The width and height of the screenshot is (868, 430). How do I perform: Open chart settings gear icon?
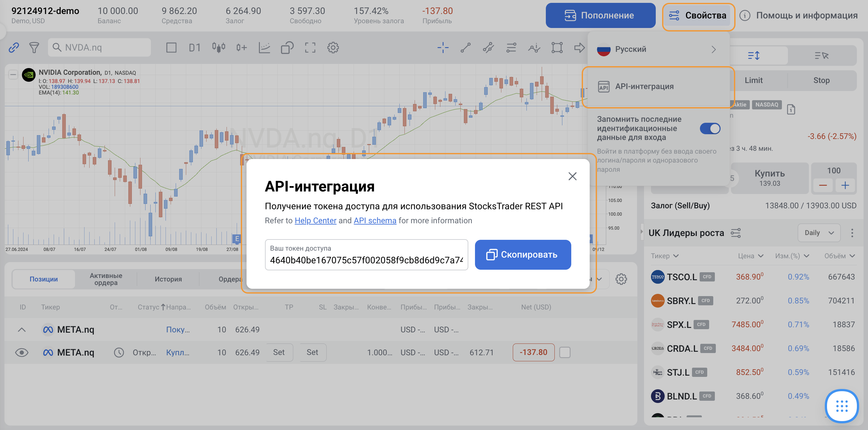click(x=333, y=48)
